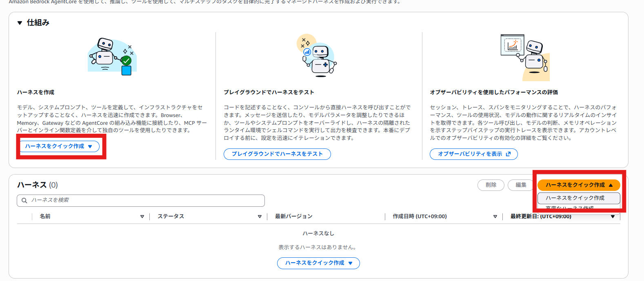Click the ステータス column header
The image size is (644, 281).
coord(171,217)
